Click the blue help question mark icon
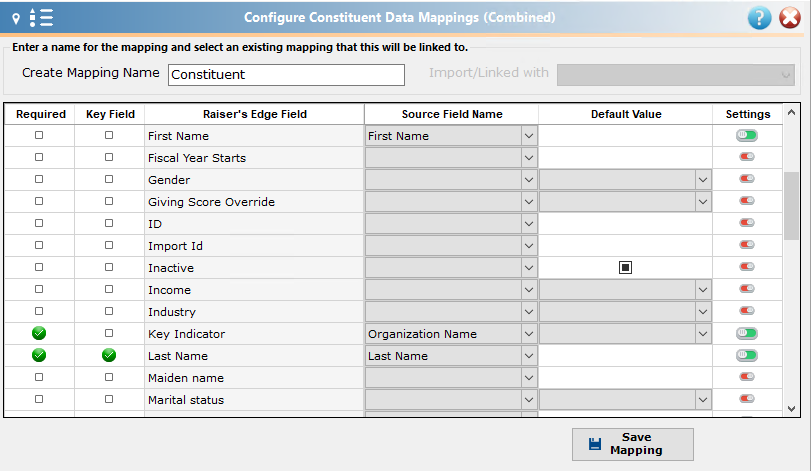The width and height of the screenshot is (811, 471). click(x=759, y=18)
